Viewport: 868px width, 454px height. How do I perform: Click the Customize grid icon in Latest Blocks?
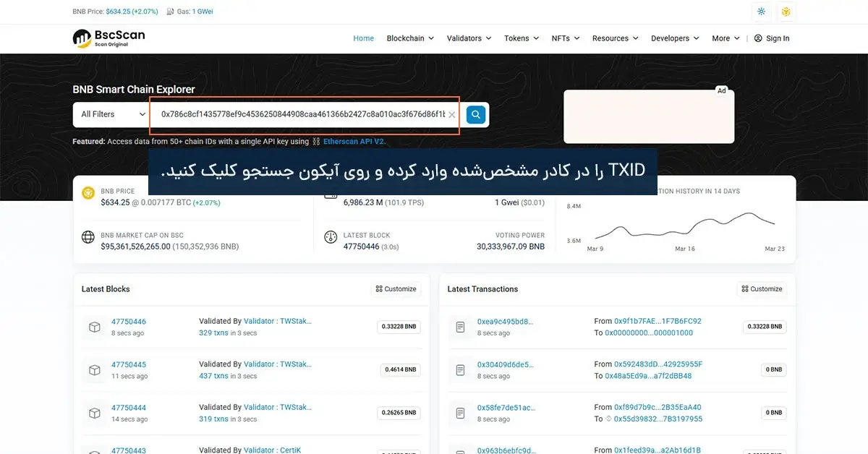point(379,289)
